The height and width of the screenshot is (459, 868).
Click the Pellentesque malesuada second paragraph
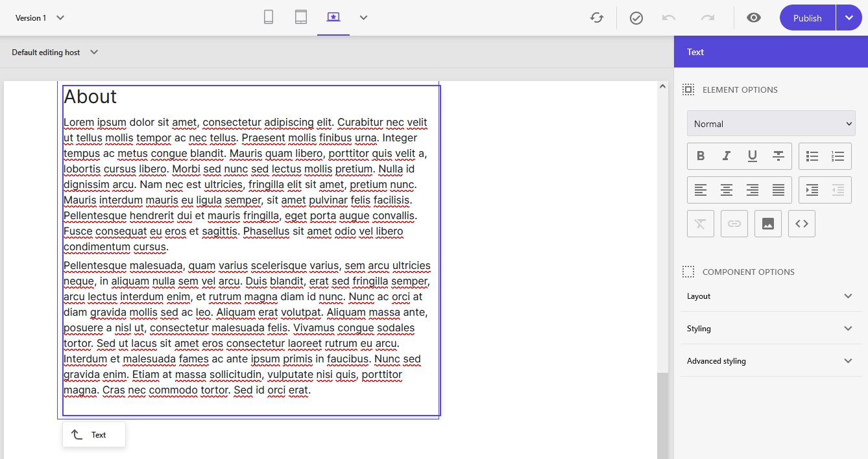247,327
